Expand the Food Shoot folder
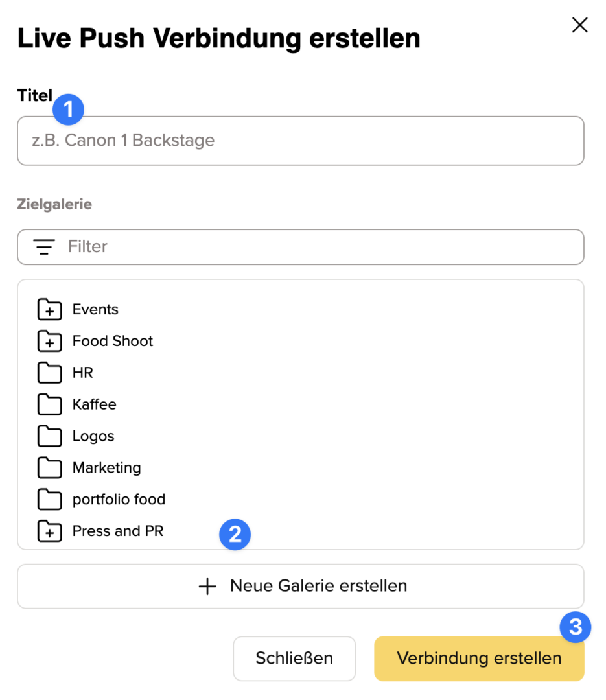 pyautogui.click(x=49, y=342)
